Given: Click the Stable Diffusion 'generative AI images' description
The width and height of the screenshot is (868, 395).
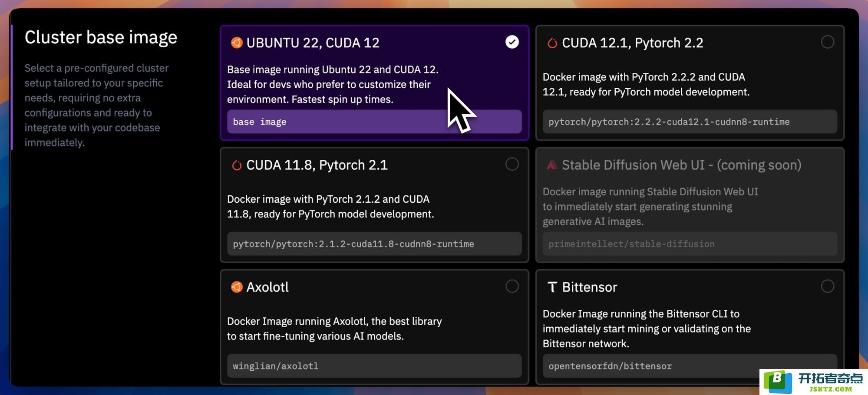Looking at the screenshot, I should click(x=650, y=206).
